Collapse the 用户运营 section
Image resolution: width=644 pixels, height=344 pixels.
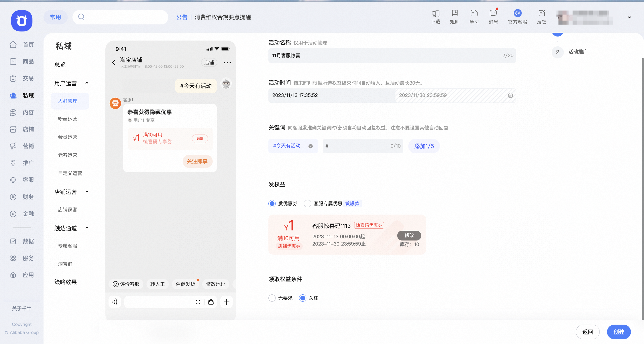(x=87, y=83)
